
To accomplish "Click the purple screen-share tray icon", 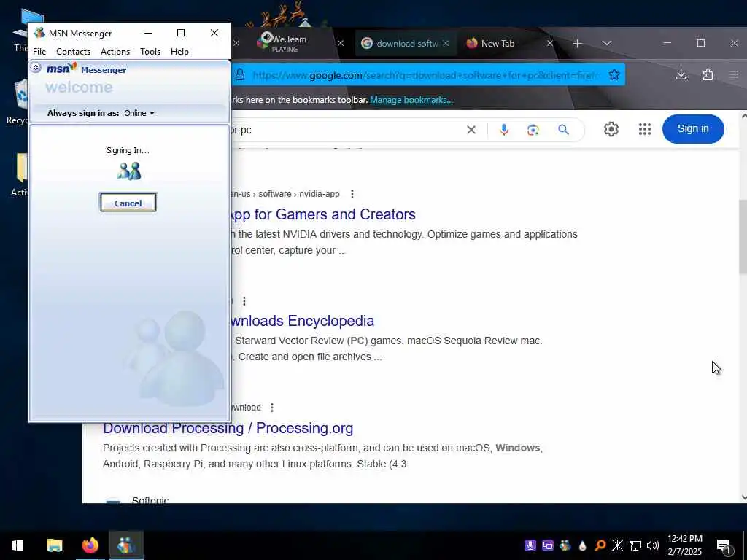I will click(x=548, y=545).
